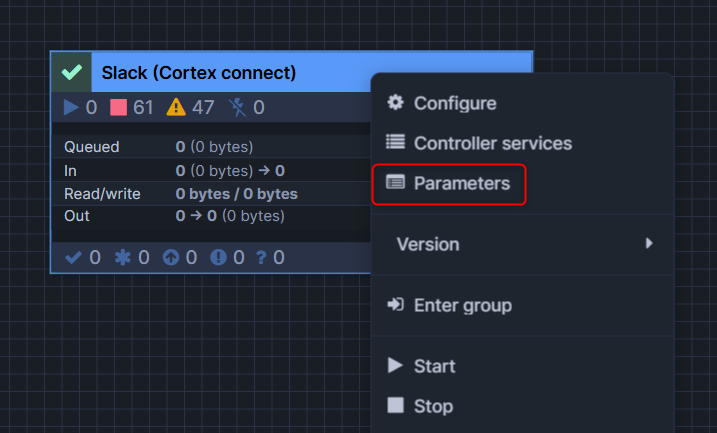Click the yellow invalid components warning icon

tap(176, 107)
